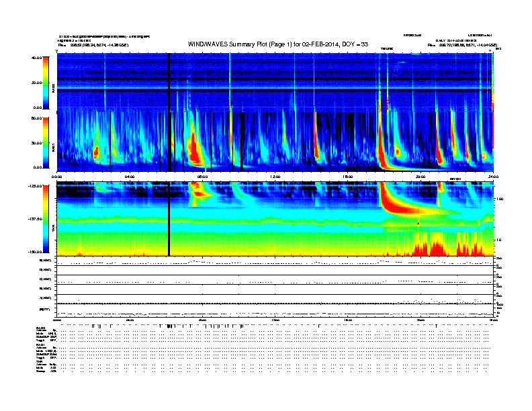Image resolution: width=532 pixels, height=411 pixels.
Task: Click the -150.00 label on TNR scale
Action: click(x=35, y=252)
